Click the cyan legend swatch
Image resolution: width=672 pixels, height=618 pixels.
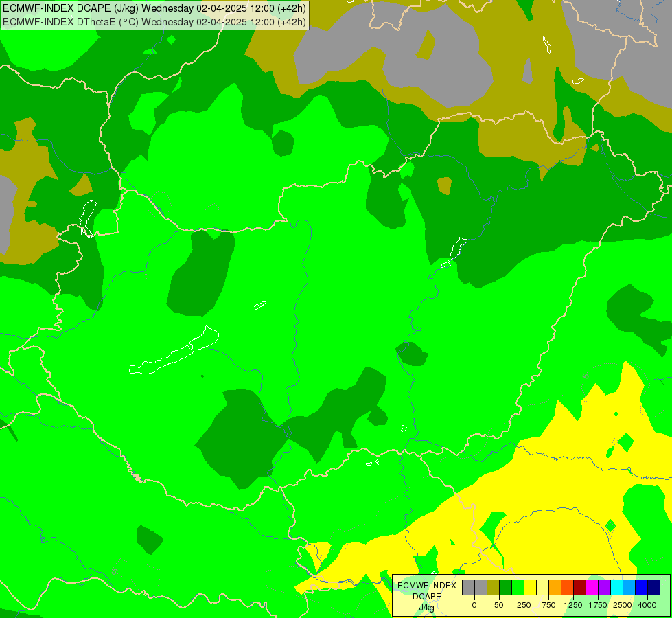617,588
